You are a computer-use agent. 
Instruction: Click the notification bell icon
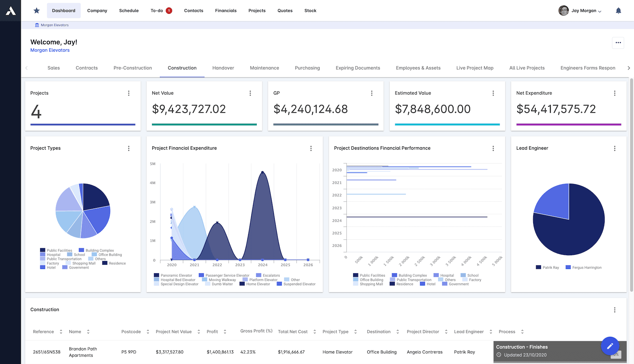pos(618,11)
